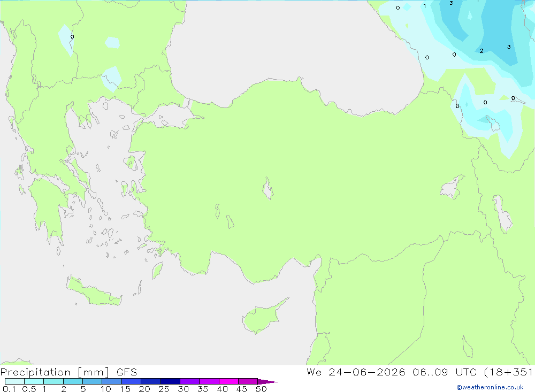Viewport: 535px width, 392px height.
Task: Select the 15–20 mm legend color swatch
Action: pyautogui.click(x=132, y=381)
